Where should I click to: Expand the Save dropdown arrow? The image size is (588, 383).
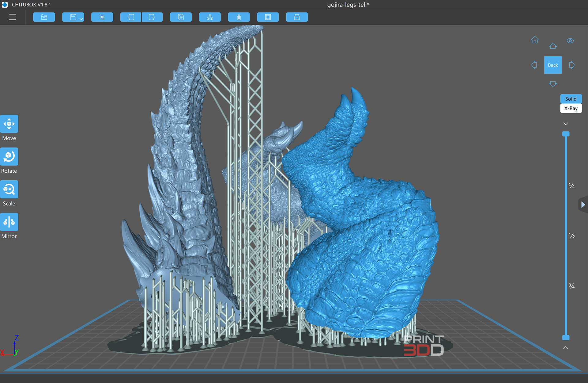point(81,19)
